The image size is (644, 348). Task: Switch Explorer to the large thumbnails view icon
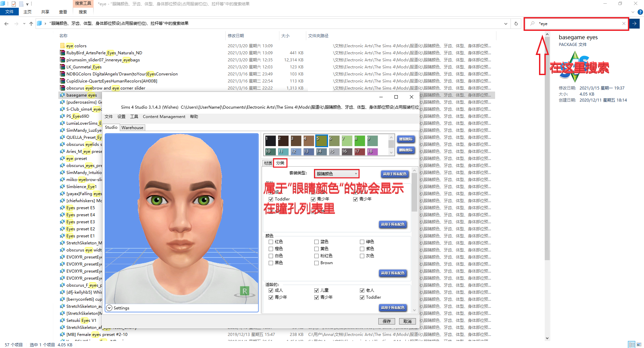639,344
